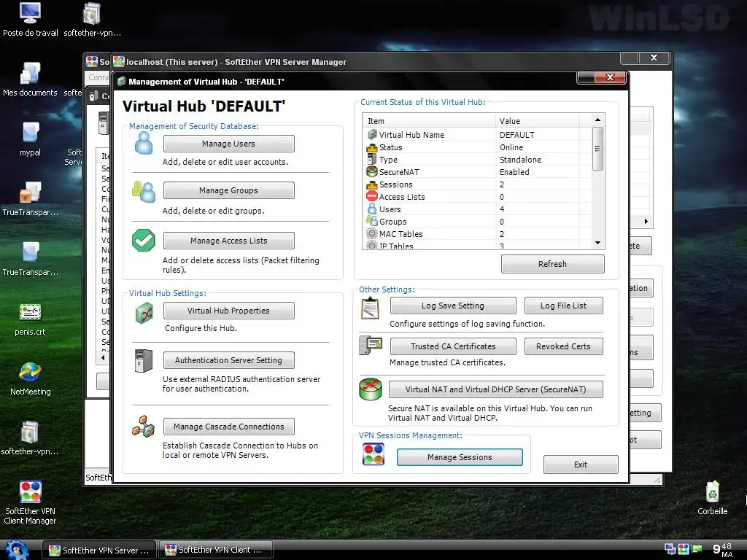This screenshot has height=560, width=747.
Task: Open Revoked Certs
Action: [x=564, y=346]
